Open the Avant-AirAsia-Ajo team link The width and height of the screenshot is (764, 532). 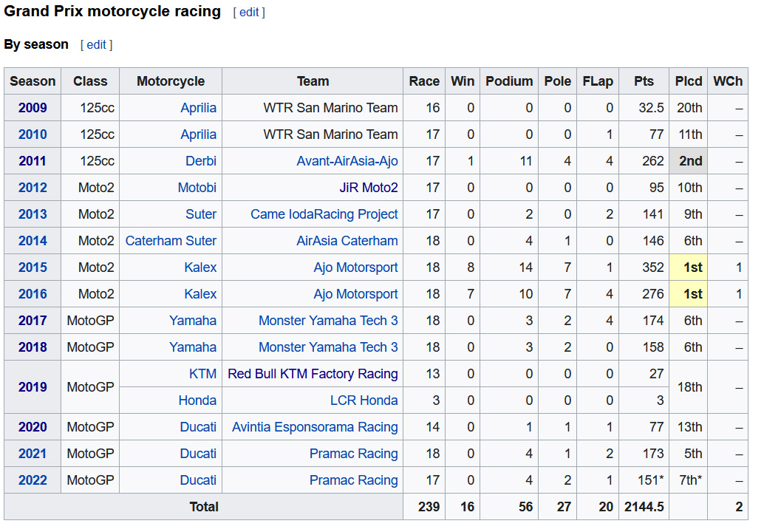coord(347,161)
